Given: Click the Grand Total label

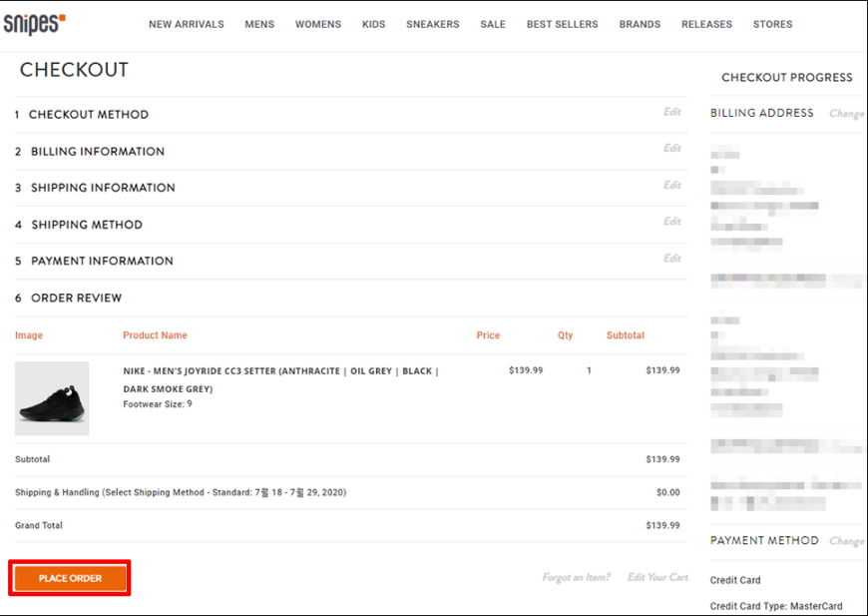Looking at the screenshot, I should 39,526.
